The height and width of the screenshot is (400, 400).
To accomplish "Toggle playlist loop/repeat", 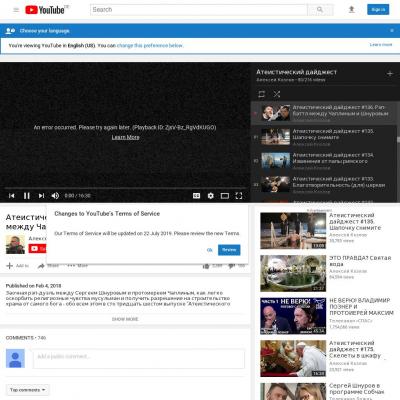I will click(262, 94).
